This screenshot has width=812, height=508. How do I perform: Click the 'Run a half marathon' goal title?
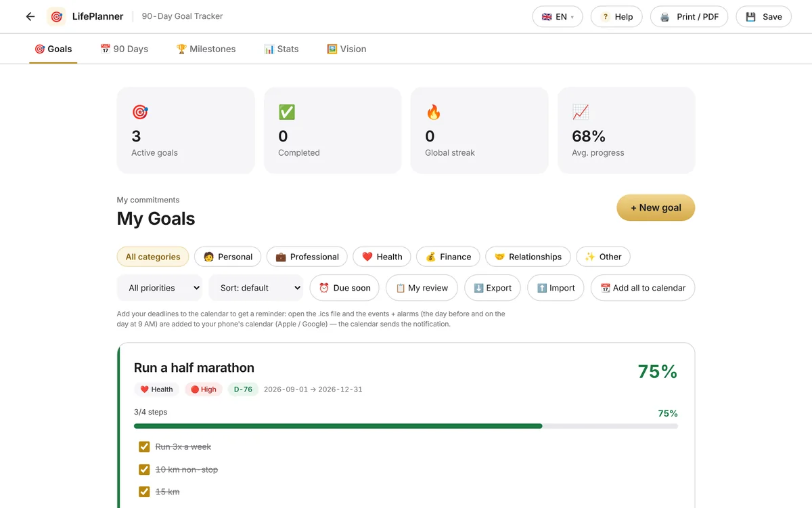[194, 368]
